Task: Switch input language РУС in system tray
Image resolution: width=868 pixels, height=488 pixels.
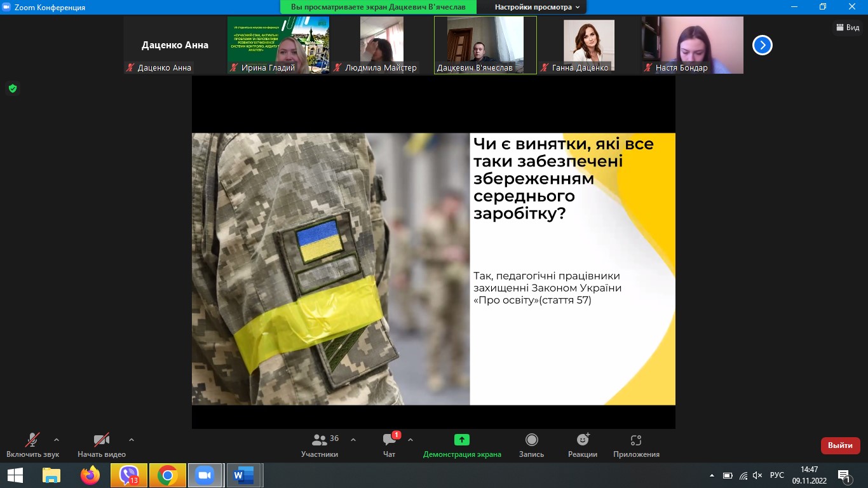Action: point(776,475)
